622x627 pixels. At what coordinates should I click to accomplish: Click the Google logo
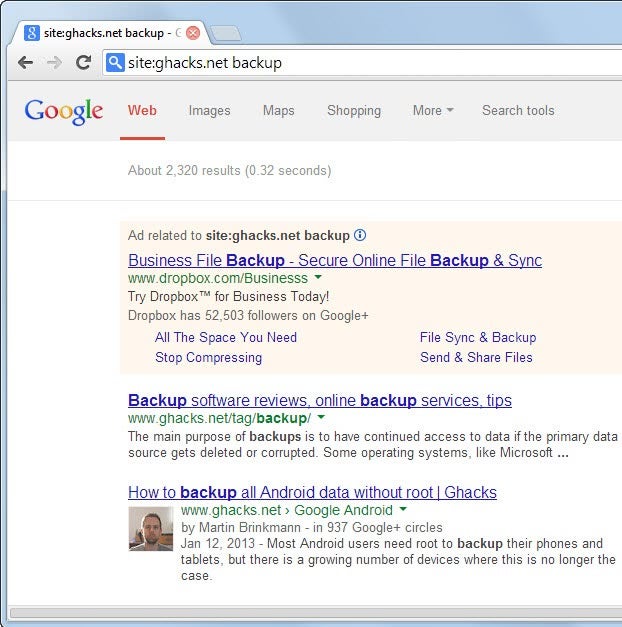(64, 112)
